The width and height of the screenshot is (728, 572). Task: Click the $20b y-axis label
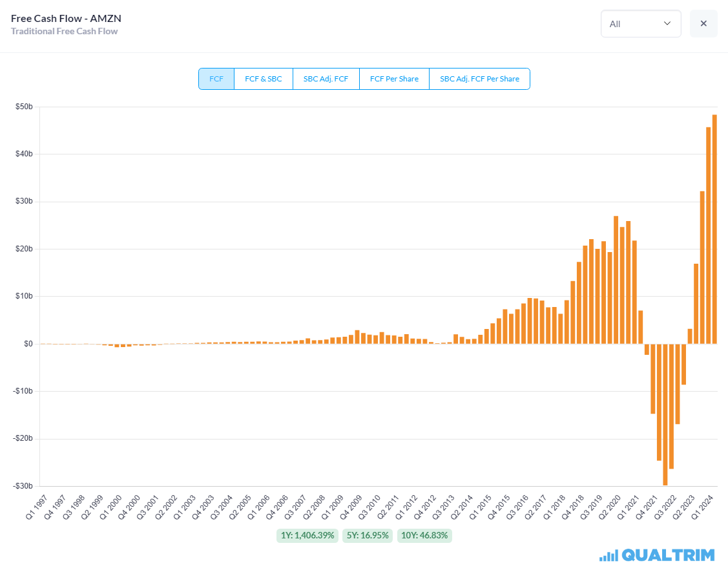24,249
